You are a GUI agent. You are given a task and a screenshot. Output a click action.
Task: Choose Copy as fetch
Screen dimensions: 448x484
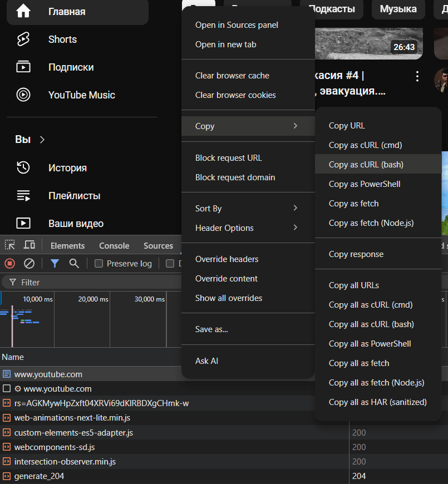tap(378, 204)
